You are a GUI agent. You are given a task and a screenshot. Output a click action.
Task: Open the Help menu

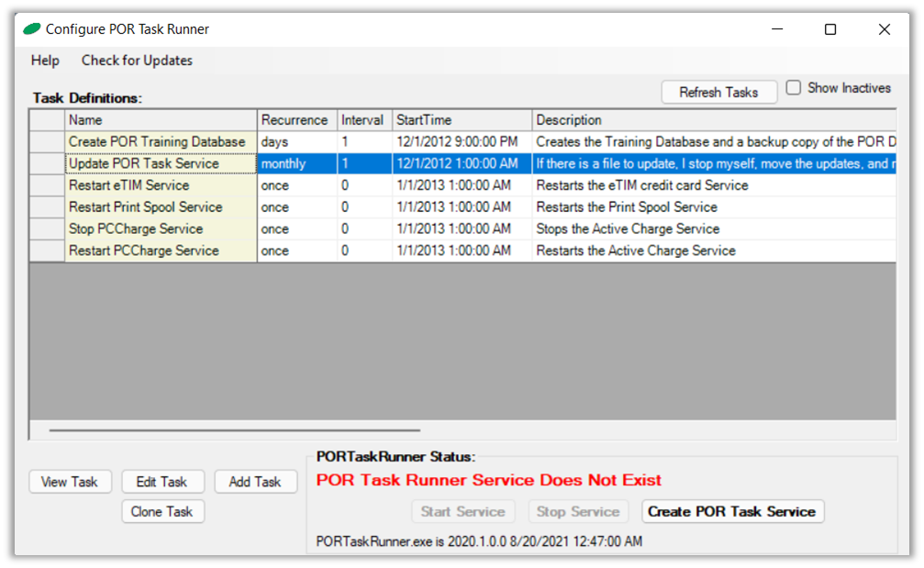point(45,61)
